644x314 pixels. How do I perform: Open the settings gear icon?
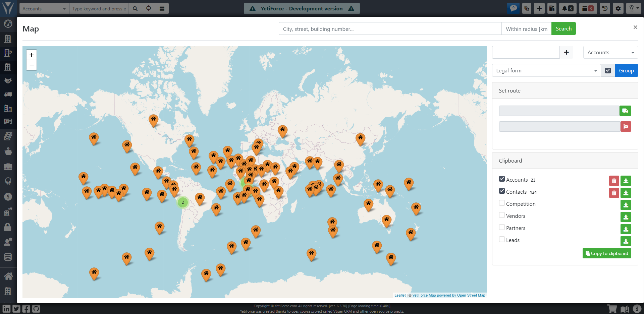click(x=618, y=8)
